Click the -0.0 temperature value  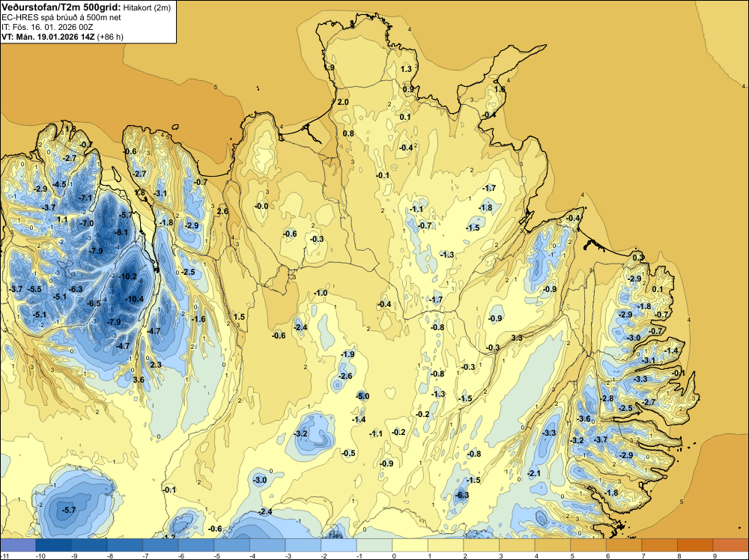click(261, 206)
